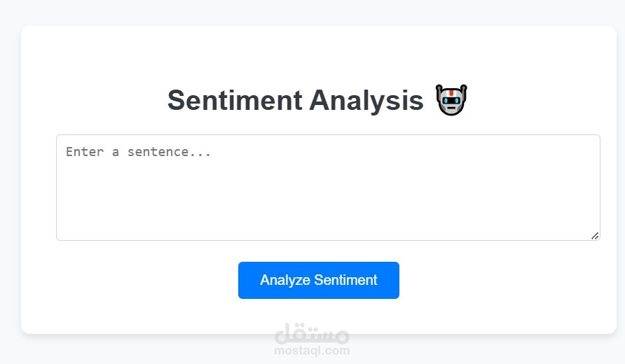
Task: Click the word Sentiment in the title
Action: pyautogui.click(x=234, y=101)
